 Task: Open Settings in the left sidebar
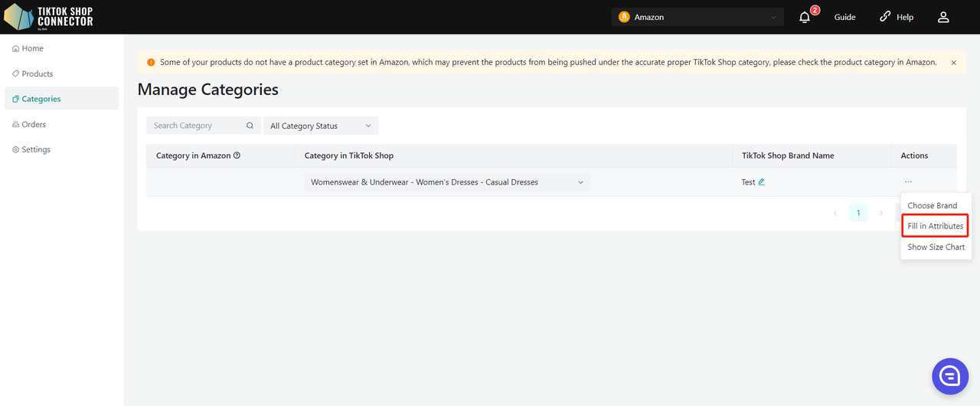36,149
